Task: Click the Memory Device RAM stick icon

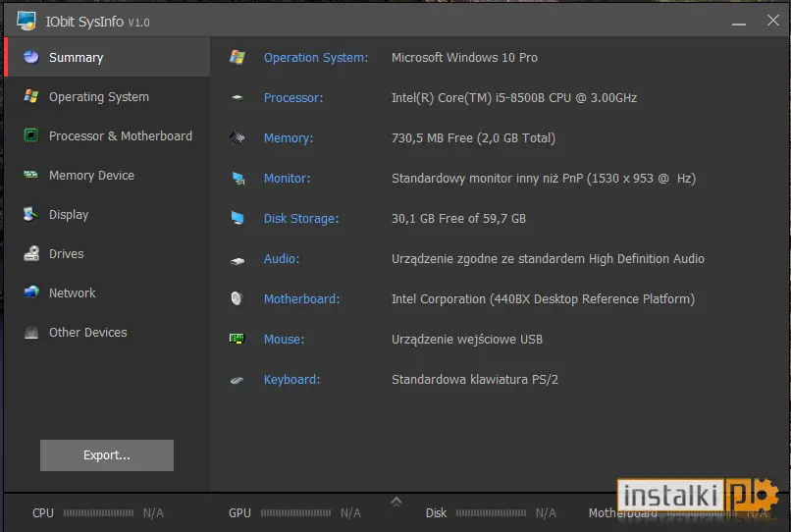Action: pyautogui.click(x=31, y=175)
